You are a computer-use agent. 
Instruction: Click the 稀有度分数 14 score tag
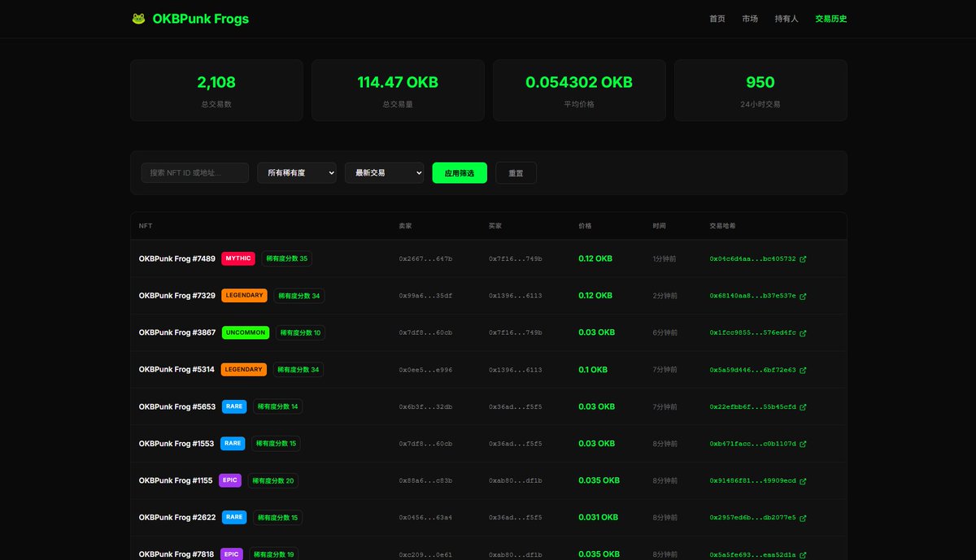click(x=277, y=406)
